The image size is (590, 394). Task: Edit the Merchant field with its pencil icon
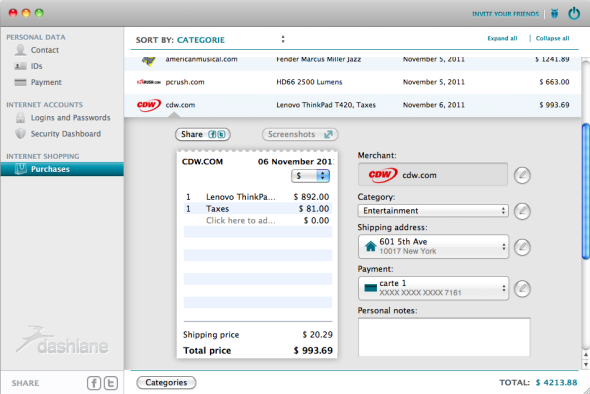click(522, 175)
